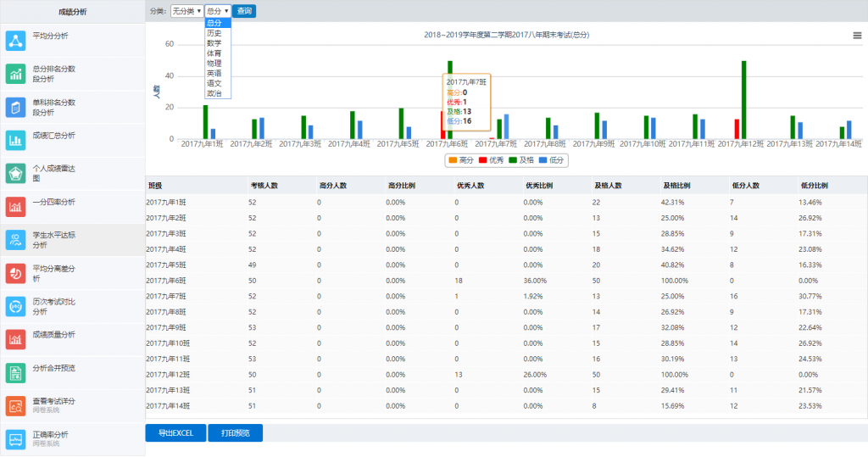Image resolution: width=868 pixels, height=457 pixels.
Task: Hide the 及格 series via legend
Action: pos(522,159)
